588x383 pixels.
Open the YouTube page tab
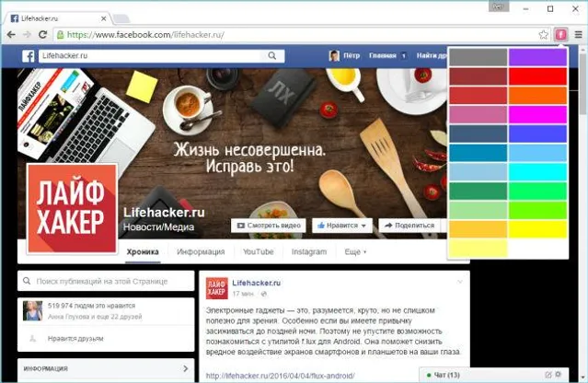258,251
